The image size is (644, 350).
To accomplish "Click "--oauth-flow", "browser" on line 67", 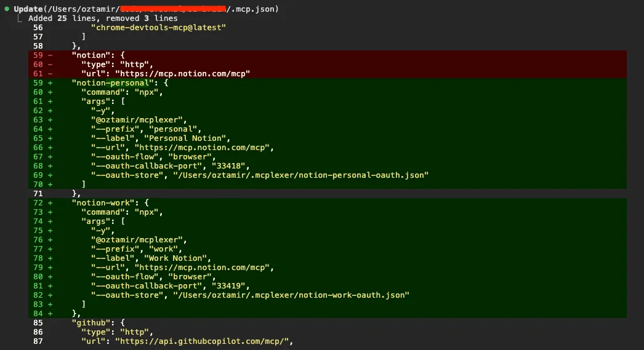I will pos(153,157).
